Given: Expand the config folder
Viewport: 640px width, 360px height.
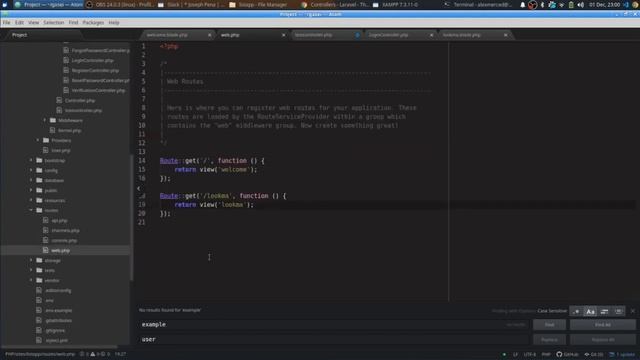Looking at the screenshot, I should click(x=31, y=170).
